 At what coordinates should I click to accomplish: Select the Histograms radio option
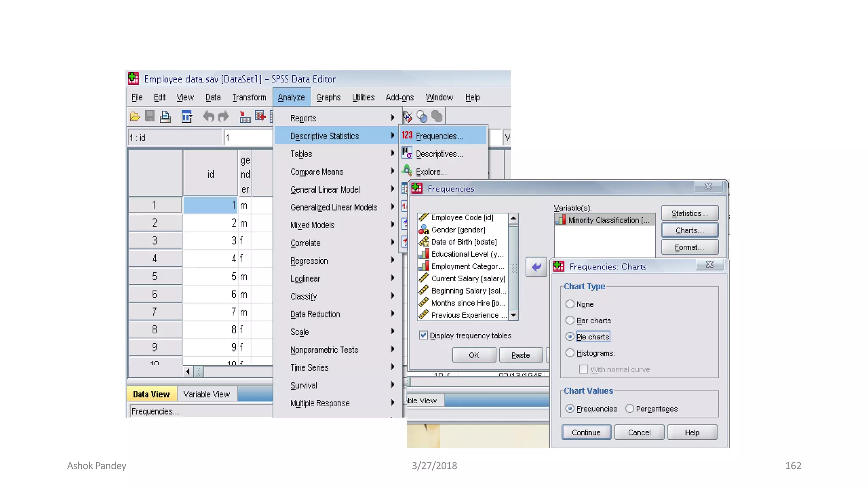coord(570,353)
